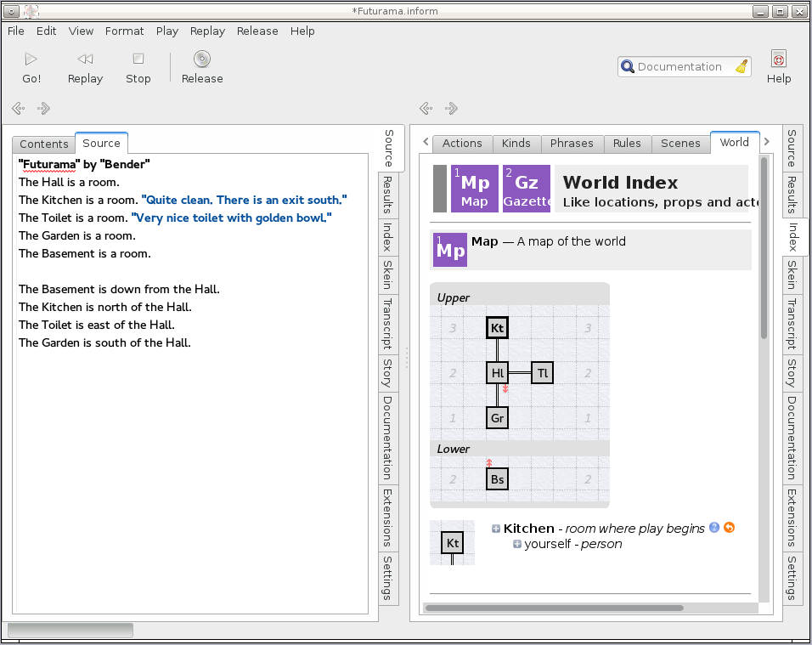Go forward in left pane history
The width and height of the screenshot is (812, 645).
click(43, 108)
